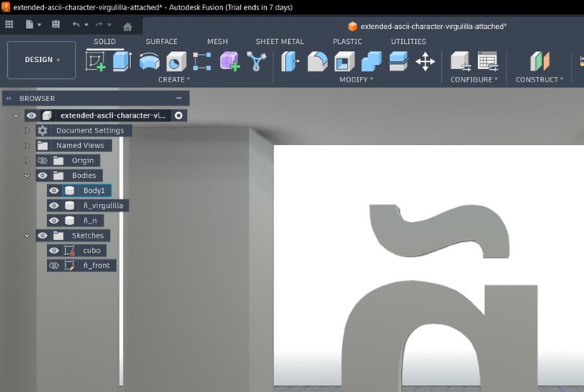Click the Create Form purple icon

pos(229,61)
